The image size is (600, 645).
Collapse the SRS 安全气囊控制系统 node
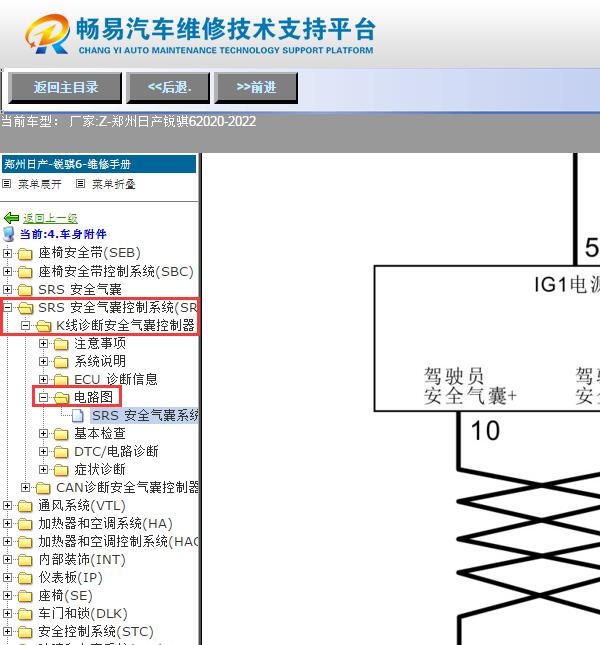[x=7, y=307]
